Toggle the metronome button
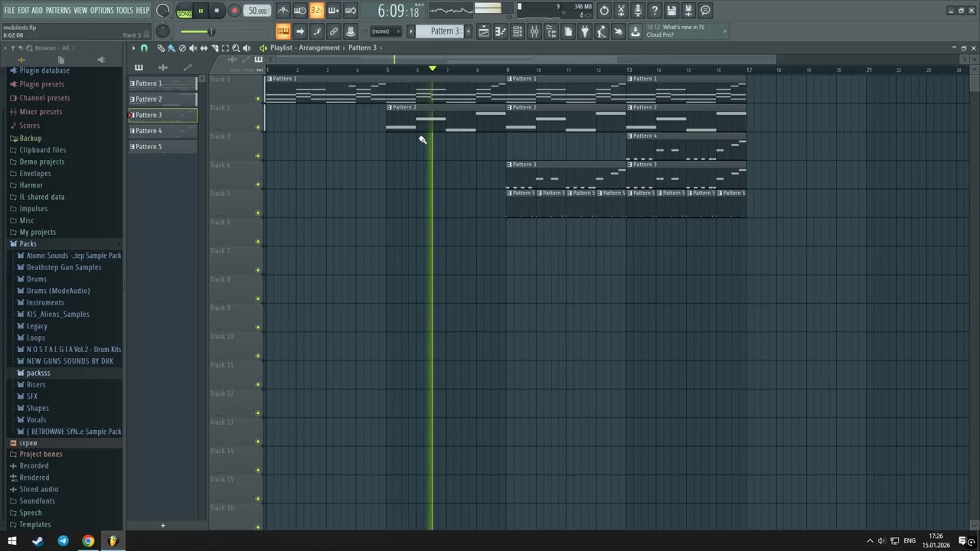The height and width of the screenshot is (551, 980). (283, 10)
